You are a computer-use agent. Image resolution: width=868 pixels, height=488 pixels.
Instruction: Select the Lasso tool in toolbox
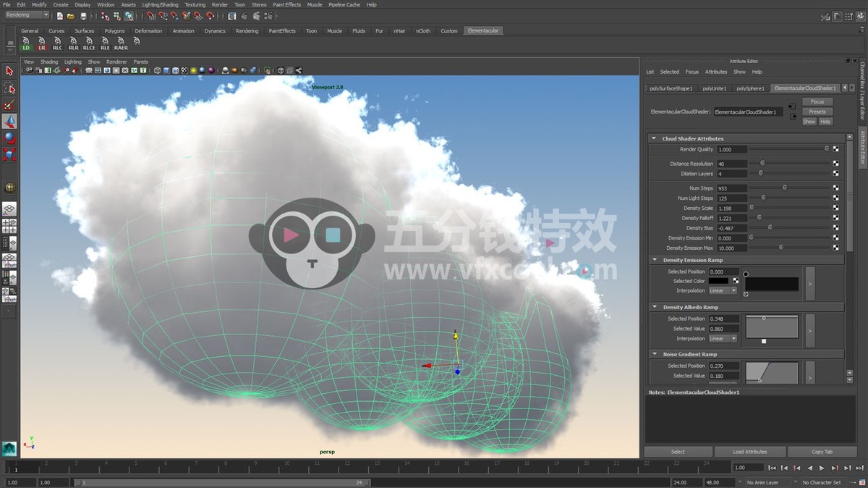pyautogui.click(x=9, y=88)
